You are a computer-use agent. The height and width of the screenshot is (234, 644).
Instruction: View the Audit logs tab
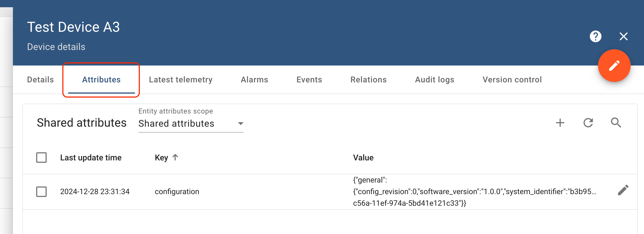435,80
